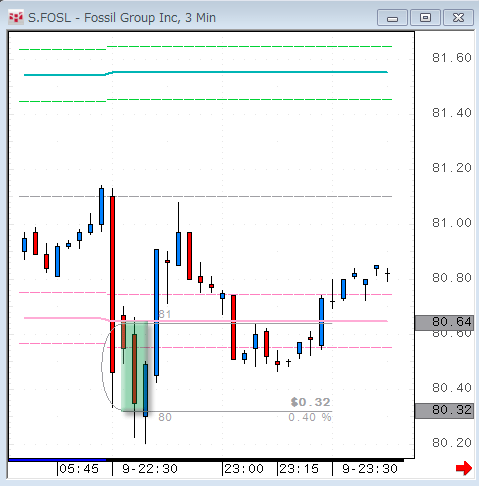Click the 80.20 price axis label
The width and height of the screenshot is (479, 486).
[452, 443]
